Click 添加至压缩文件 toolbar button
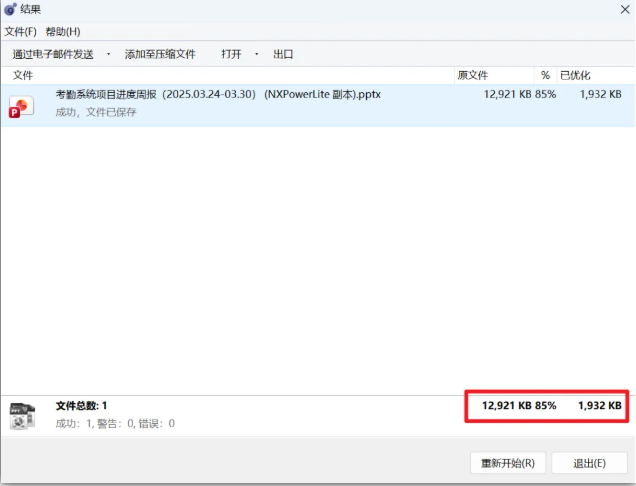 pyautogui.click(x=160, y=54)
